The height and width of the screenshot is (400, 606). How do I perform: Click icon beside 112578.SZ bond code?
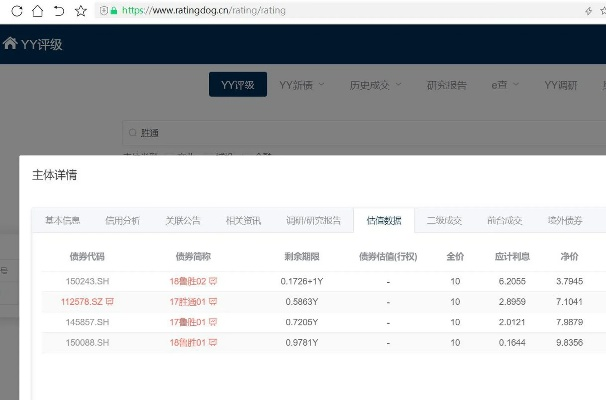point(110,301)
